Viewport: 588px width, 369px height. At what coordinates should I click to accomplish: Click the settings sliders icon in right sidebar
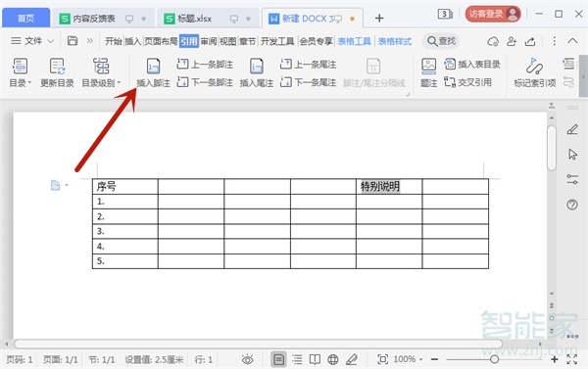tap(572, 179)
